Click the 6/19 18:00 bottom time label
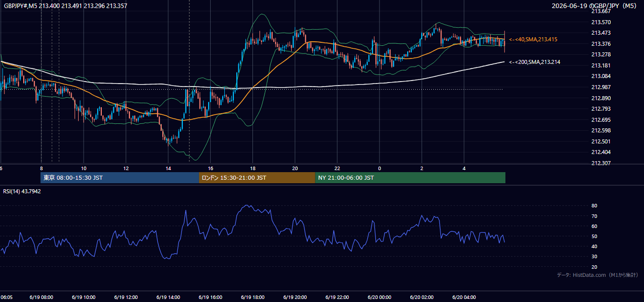 pos(253,297)
